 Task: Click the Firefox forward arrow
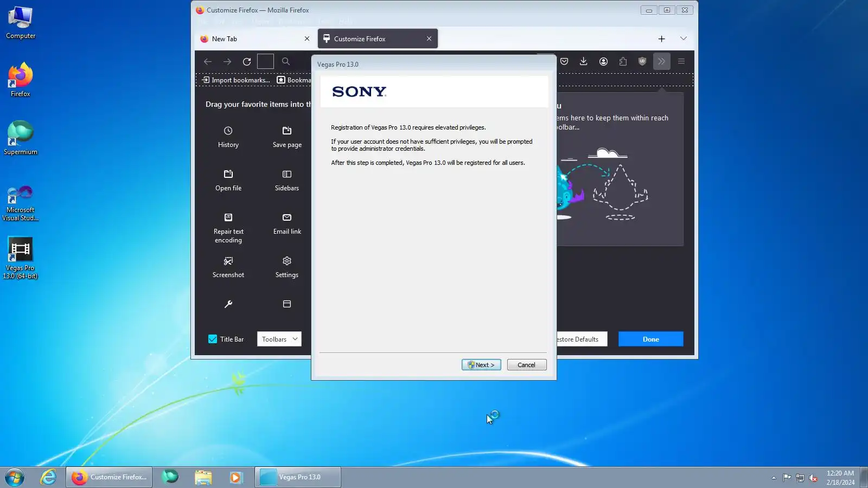click(227, 61)
